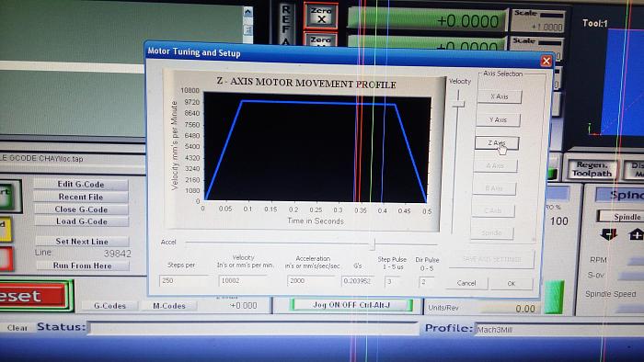This screenshot has height=362, width=644.
Task: Open the M-Codes list
Action: (x=168, y=306)
